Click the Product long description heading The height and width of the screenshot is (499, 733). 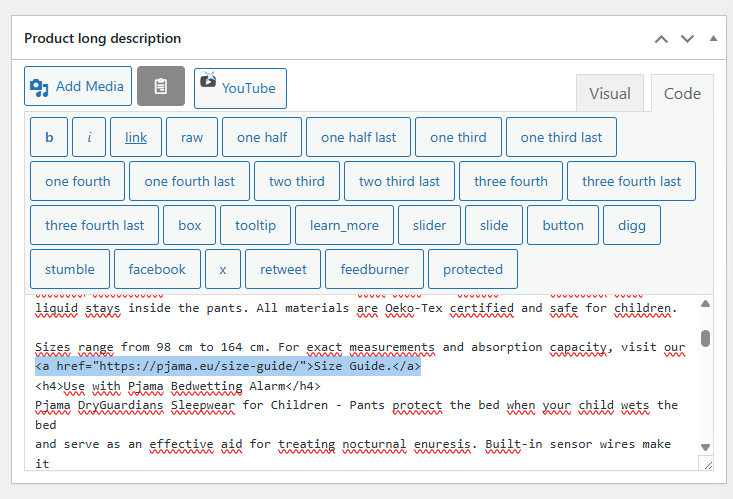tap(102, 38)
